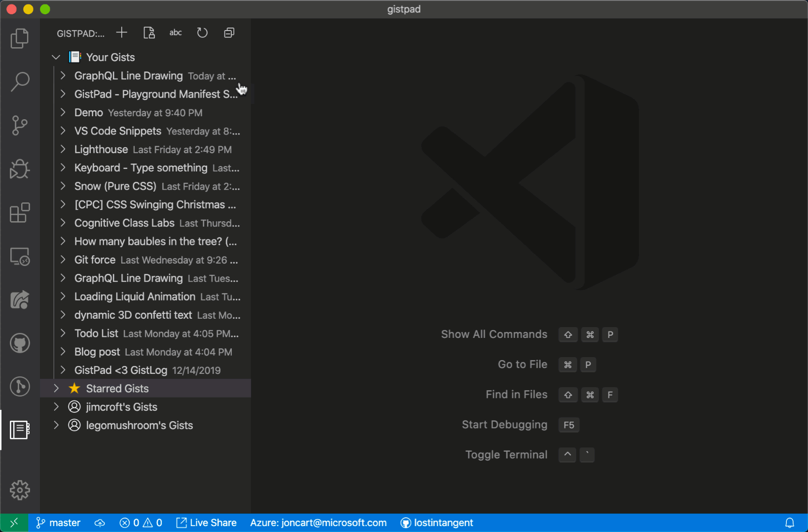Viewport: 808px width, 532px height.
Task: Click the Toggle Terminal hint text
Action: pyautogui.click(x=506, y=455)
